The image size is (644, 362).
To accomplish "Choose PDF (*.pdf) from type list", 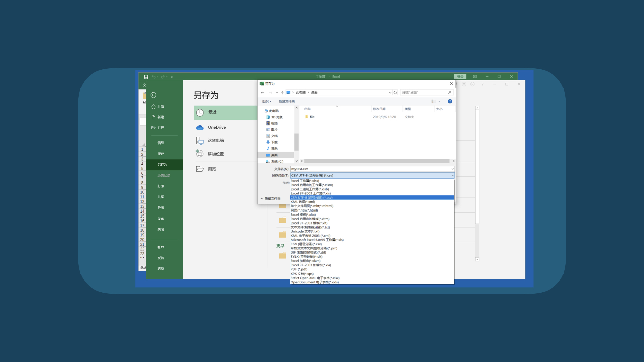I will click(372, 269).
